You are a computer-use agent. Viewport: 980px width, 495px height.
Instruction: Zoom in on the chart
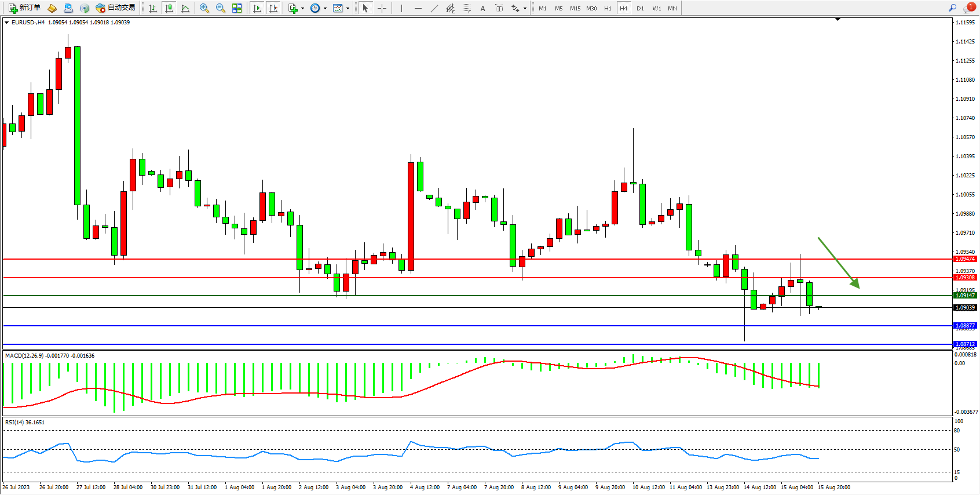[204, 8]
